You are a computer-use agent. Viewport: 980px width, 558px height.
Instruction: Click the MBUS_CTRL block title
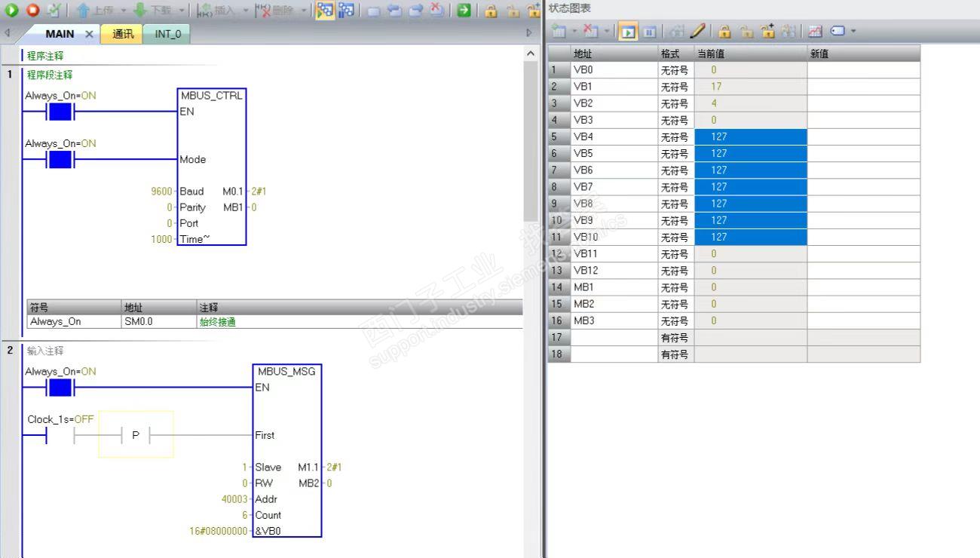point(211,96)
